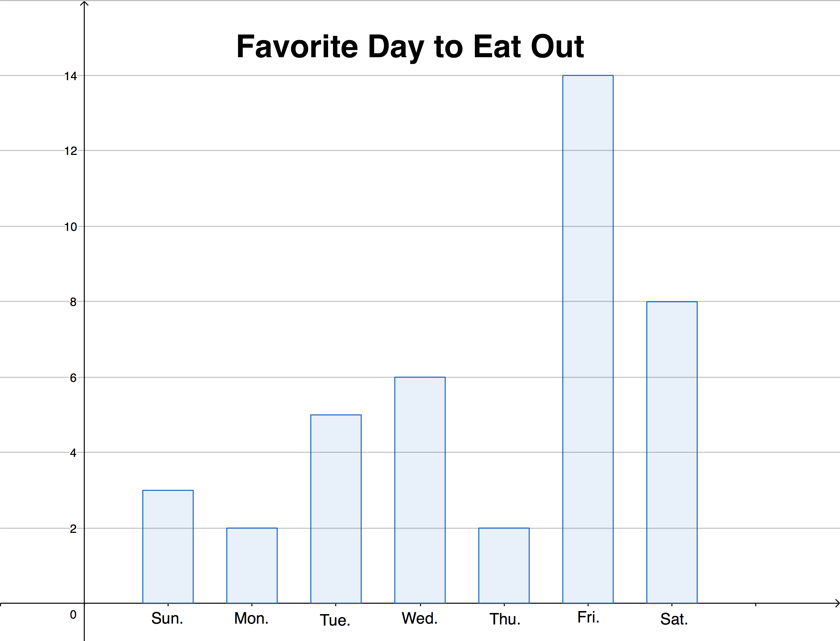Click the 0 origin label
Viewport: 840px width, 641px height.
click(73, 615)
